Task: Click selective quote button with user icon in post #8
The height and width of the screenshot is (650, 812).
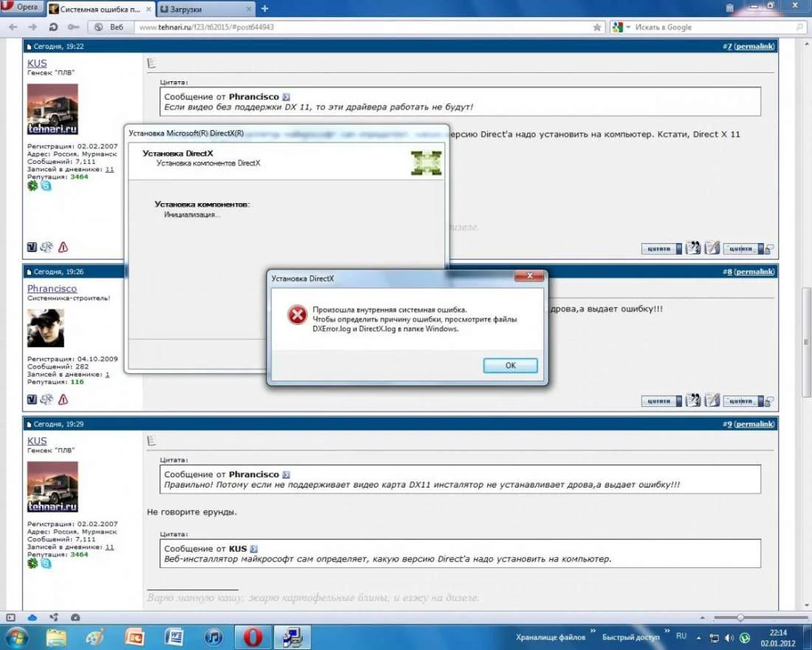Action: tap(749, 400)
